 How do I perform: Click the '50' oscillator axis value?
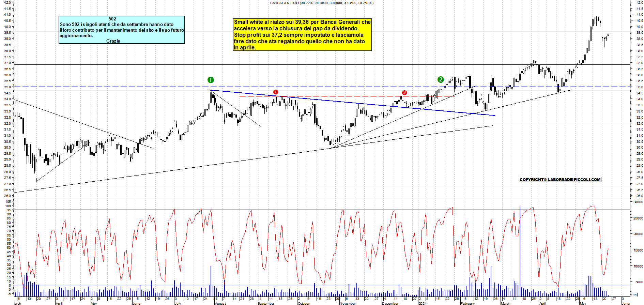click(x=9, y=248)
